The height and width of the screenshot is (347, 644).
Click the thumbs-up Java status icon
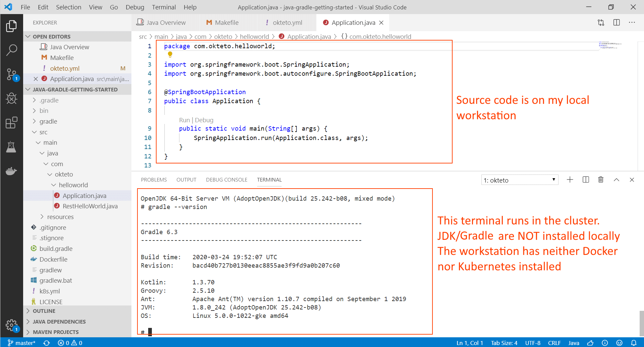(590, 343)
